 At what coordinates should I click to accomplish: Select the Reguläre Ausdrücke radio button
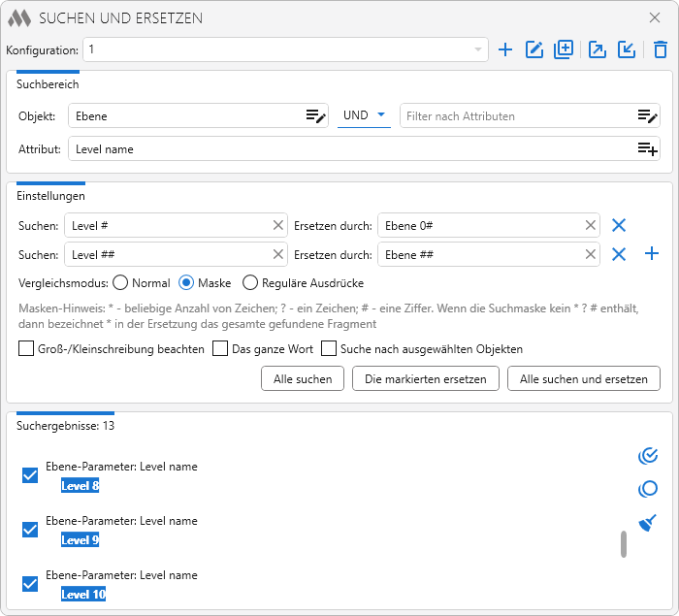250,283
